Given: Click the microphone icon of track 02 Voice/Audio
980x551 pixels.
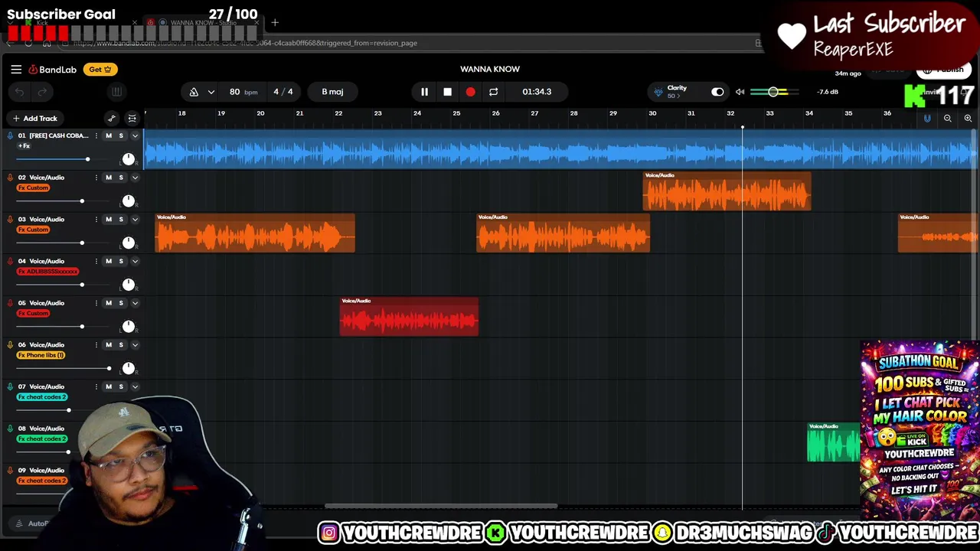Looking at the screenshot, I should 10,178.
